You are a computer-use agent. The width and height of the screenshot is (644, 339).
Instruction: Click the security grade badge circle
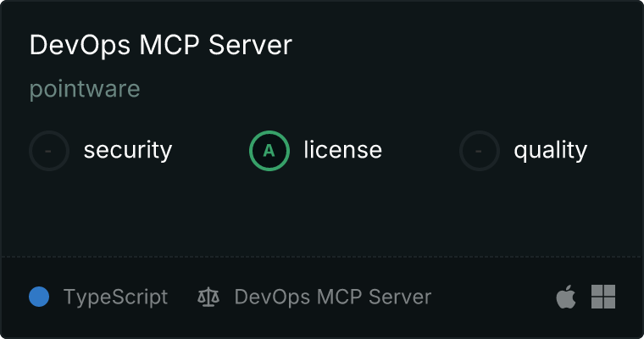tap(49, 151)
